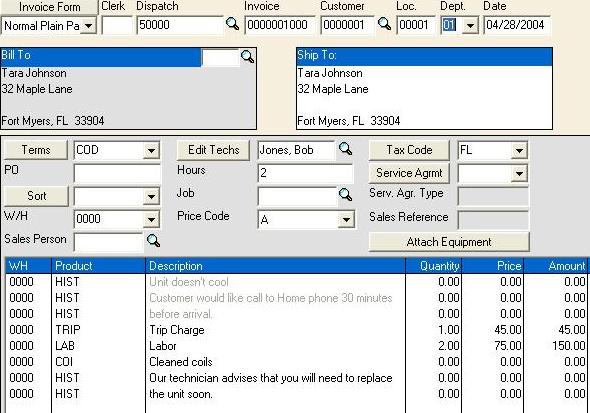Screen dimensions: 590x413
Task: Expand the Terms COD dropdown
Action: click(151, 151)
